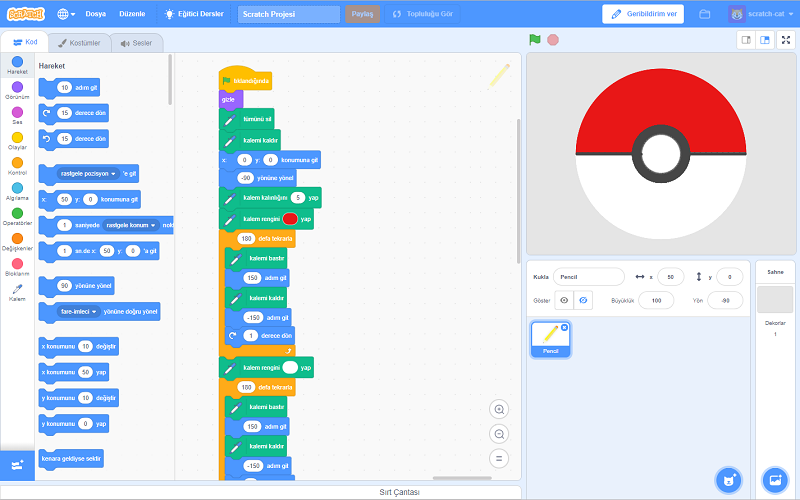Open rastgele pozisyon dropdown in 'e git block
800x500 pixels.
pos(88,173)
